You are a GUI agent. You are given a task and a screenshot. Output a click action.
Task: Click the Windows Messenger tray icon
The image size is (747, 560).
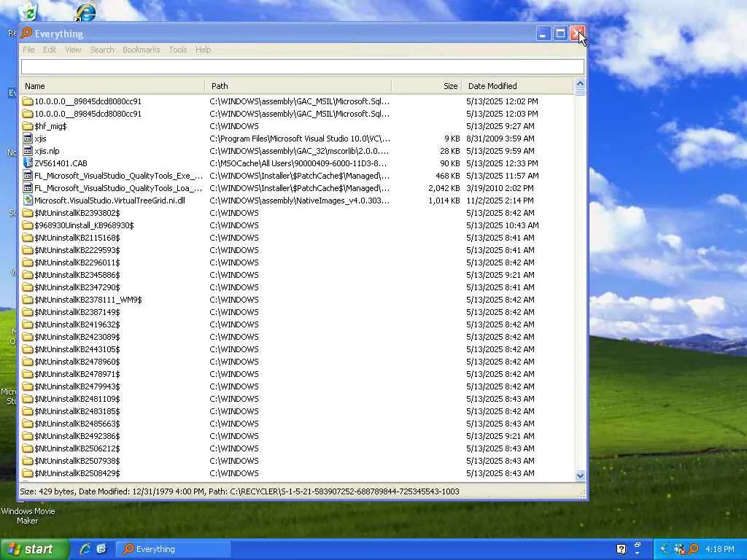coord(679,549)
